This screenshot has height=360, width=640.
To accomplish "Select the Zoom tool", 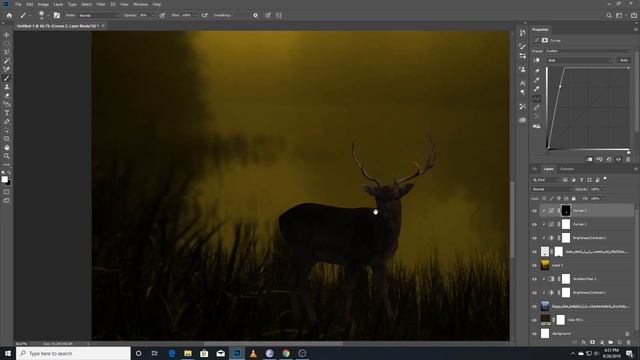I will pyautogui.click(x=7, y=156).
